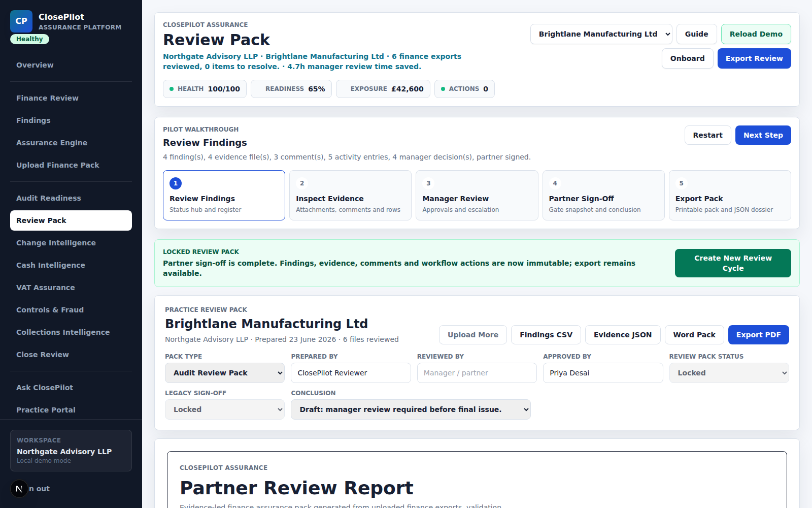The image size is (812, 508).
Task: Open Findings in the sidebar
Action: (71, 120)
